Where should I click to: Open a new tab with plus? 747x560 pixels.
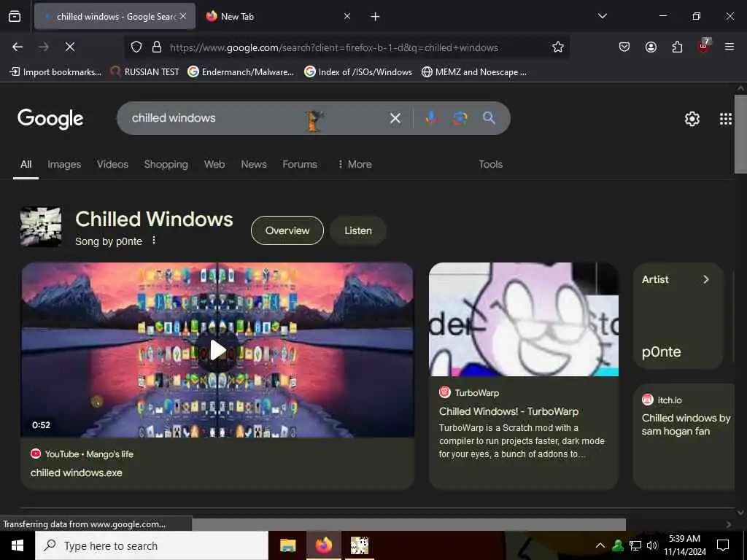point(375,17)
